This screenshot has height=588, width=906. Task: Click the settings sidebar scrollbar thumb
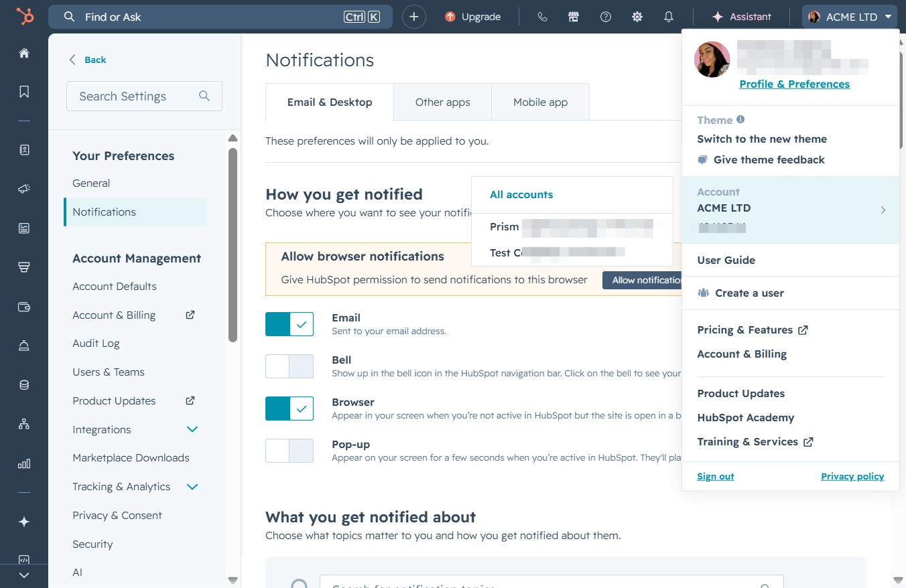233,244
